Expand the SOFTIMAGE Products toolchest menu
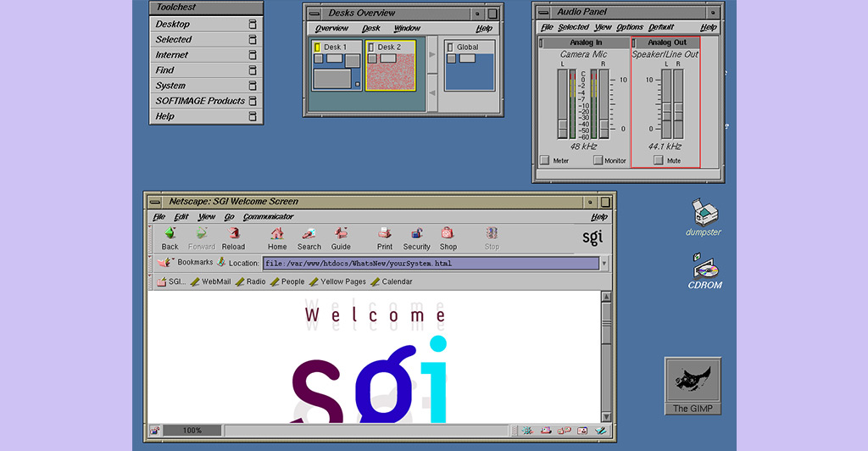The image size is (868, 451). pyautogui.click(x=200, y=101)
